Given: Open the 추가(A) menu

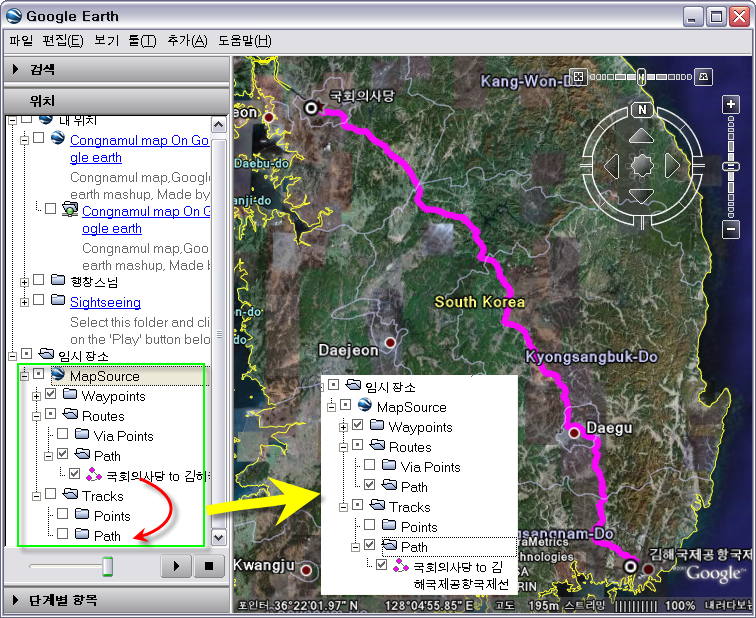Looking at the screenshot, I should click(187, 40).
